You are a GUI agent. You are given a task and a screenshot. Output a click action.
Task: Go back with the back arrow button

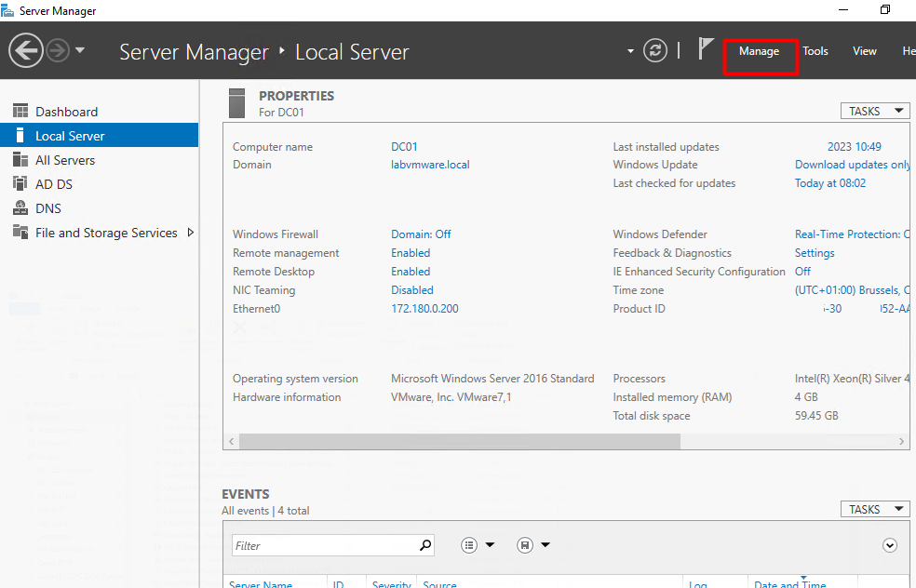coord(26,51)
